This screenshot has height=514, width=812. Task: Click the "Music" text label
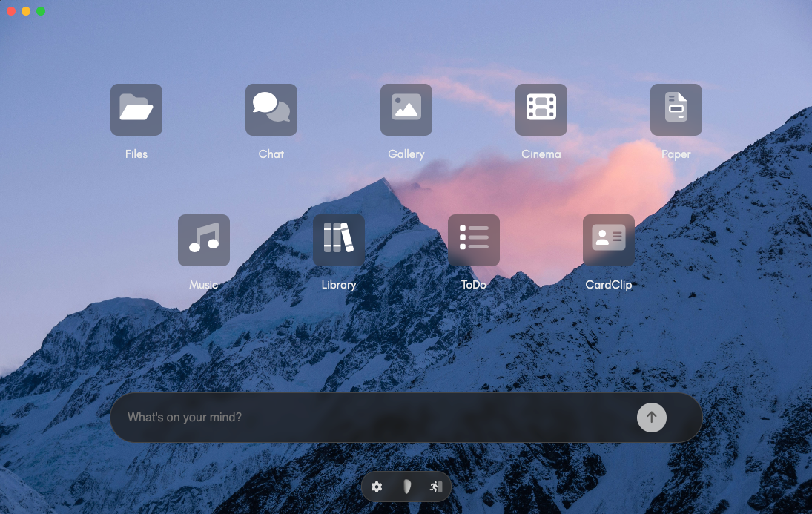(204, 285)
